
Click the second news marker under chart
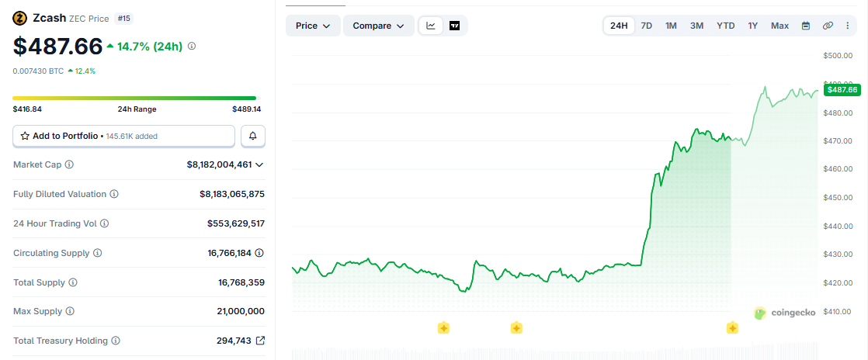516,328
